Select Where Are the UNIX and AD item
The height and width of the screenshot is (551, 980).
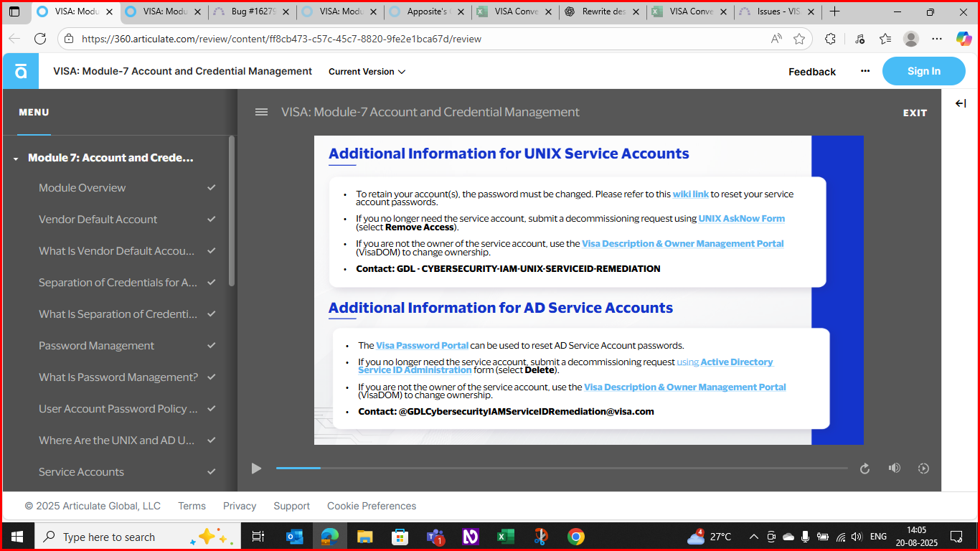coord(117,441)
